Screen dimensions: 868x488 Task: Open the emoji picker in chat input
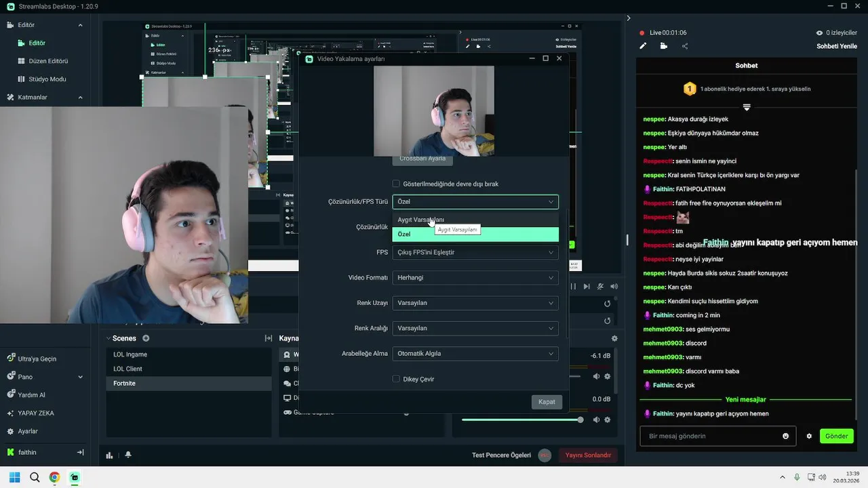tap(786, 436)
